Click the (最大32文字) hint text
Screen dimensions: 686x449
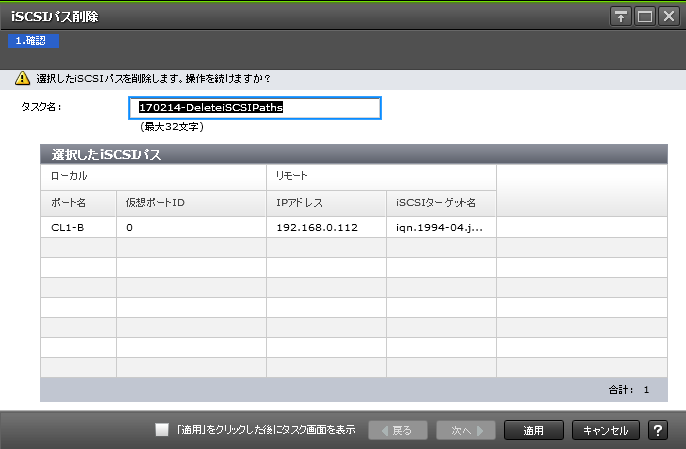(172, 127)
